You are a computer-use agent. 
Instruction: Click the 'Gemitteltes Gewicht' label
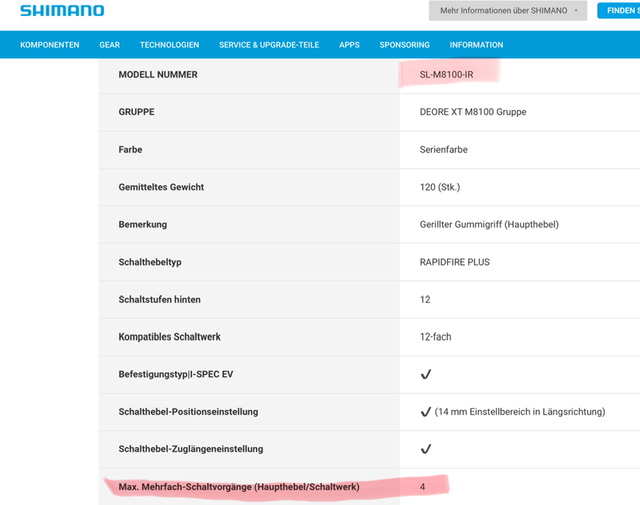[161, 187]
